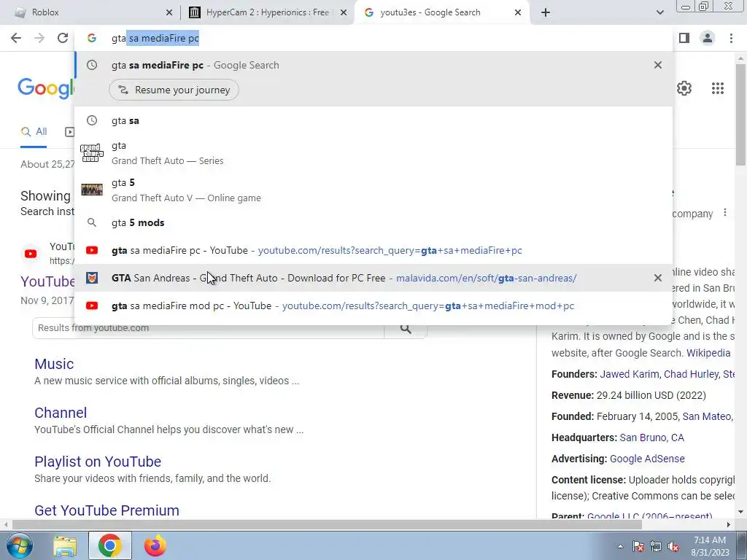Remove the 'gta sa mediaFire pc' suggestion
The height and width of the screenshot is (560, 747).
658,65
